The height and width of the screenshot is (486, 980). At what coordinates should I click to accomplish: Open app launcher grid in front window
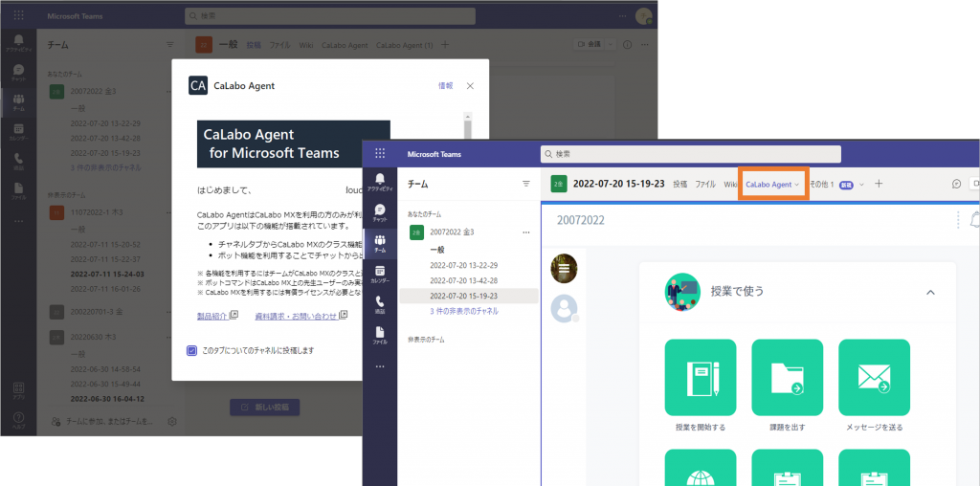380,154
